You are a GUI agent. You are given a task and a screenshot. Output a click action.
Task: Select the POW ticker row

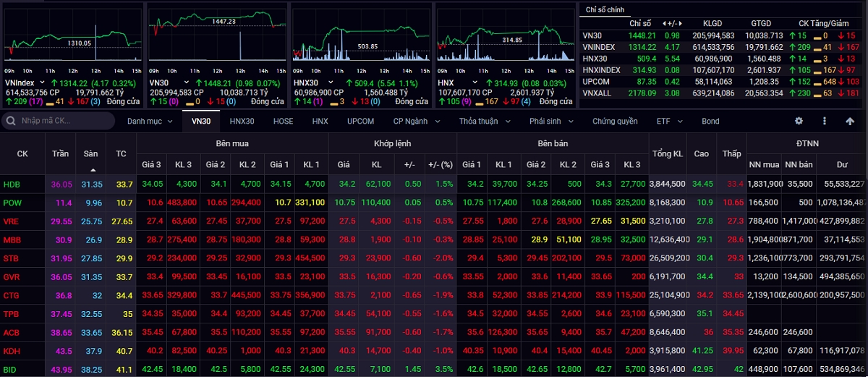[434, 203]
